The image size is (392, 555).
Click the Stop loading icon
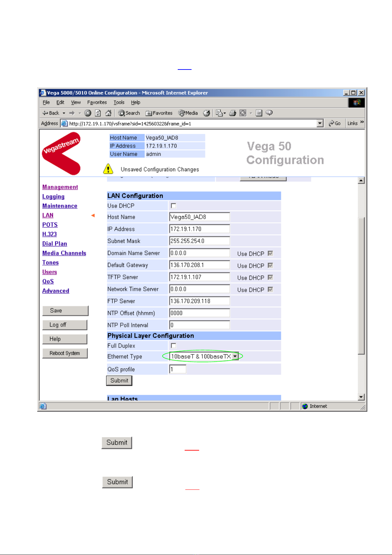(88, 113)
